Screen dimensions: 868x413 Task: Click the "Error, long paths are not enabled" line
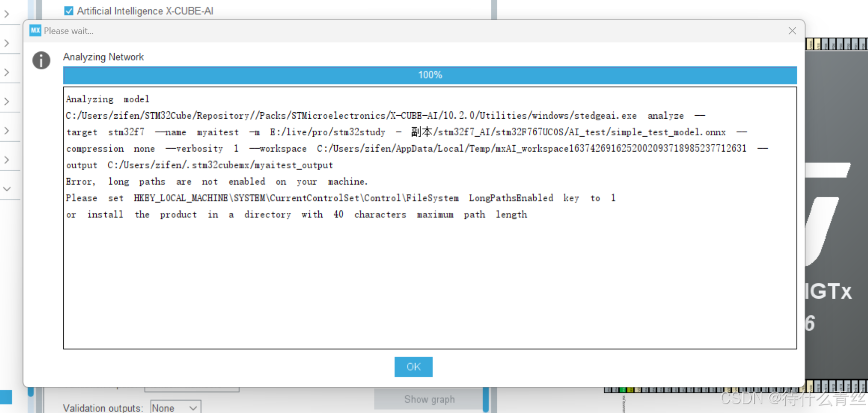pos(217,182)
